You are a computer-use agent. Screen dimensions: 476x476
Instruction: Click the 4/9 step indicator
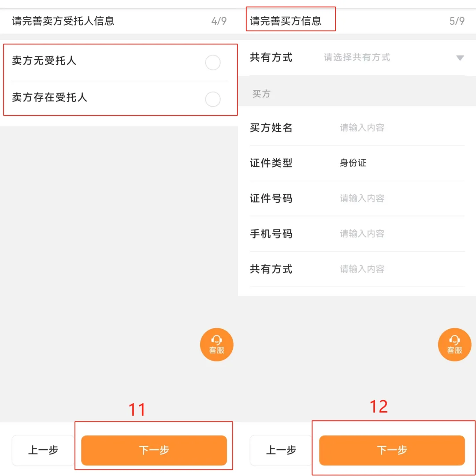pyautogui.click(x=219, y=21)
